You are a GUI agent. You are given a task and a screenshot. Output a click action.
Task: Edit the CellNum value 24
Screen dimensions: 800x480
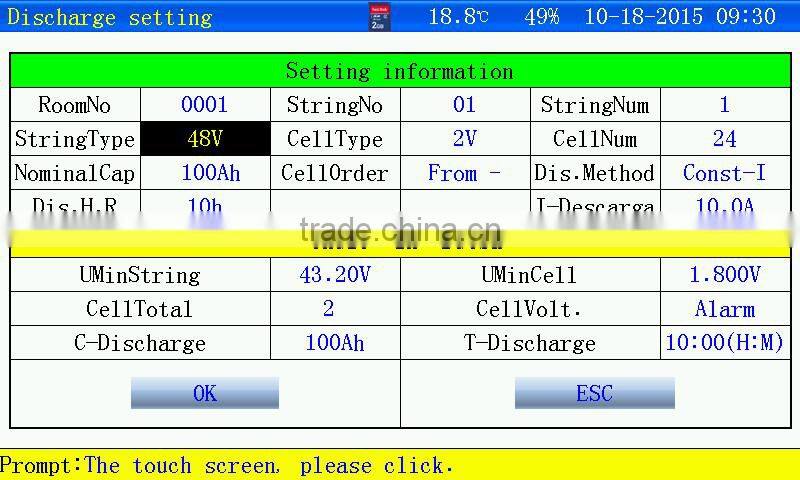(x=725, y=139)
